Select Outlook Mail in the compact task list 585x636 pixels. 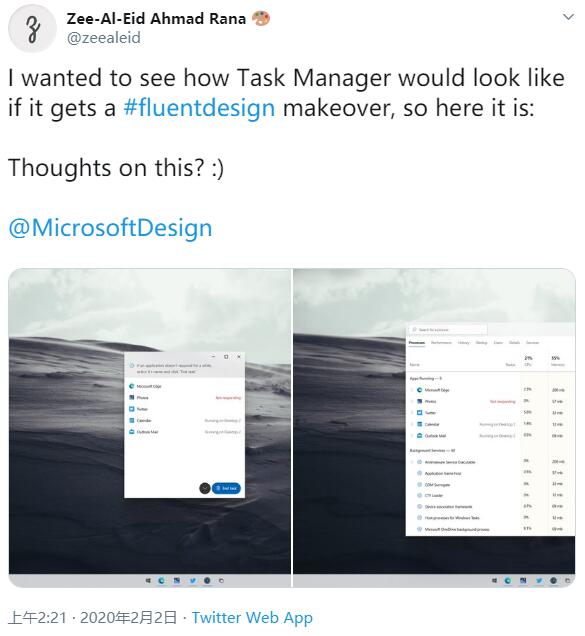(x=185, y=432)
